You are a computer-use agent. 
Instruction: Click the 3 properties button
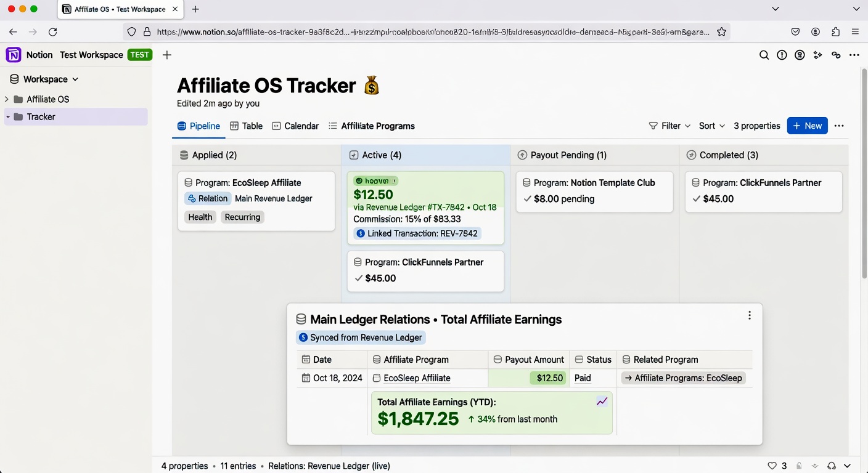pos(757,126)
